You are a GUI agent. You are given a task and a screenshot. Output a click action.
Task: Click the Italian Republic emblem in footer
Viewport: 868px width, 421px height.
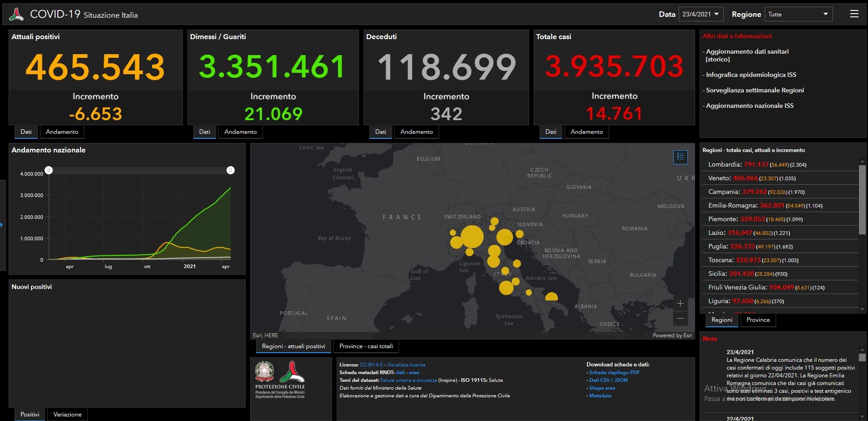[264, 372]
